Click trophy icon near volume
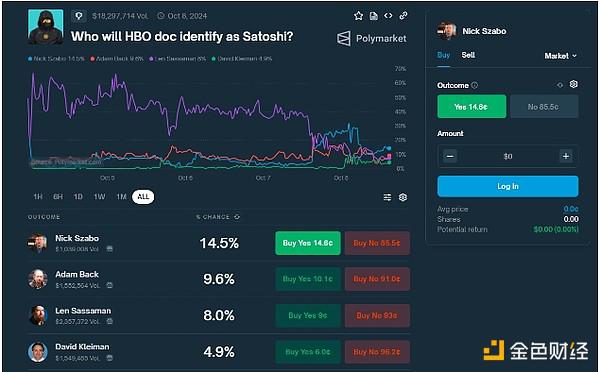The height and width of the screenshot is (372, 600). 78,16
